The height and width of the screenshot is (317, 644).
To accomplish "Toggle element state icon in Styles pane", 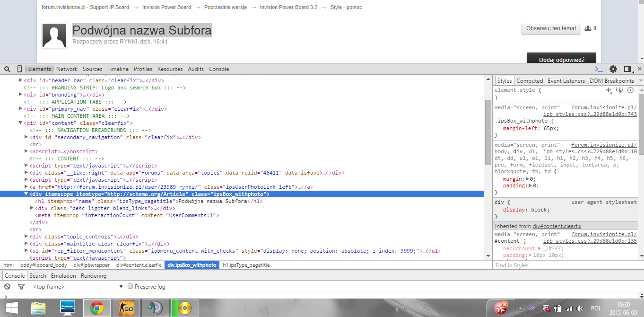I will (619, 90).
